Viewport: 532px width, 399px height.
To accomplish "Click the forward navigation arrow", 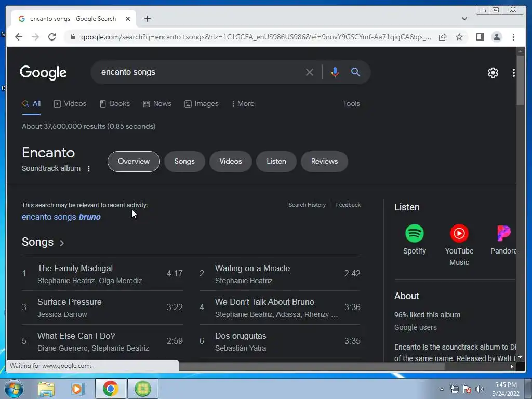I will [35, 37].
